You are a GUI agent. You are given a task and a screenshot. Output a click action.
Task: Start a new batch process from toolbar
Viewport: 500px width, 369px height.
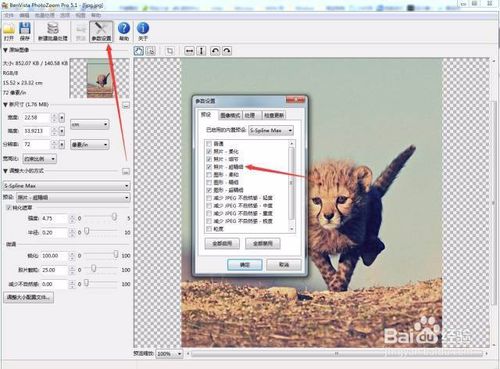[53, 32]
